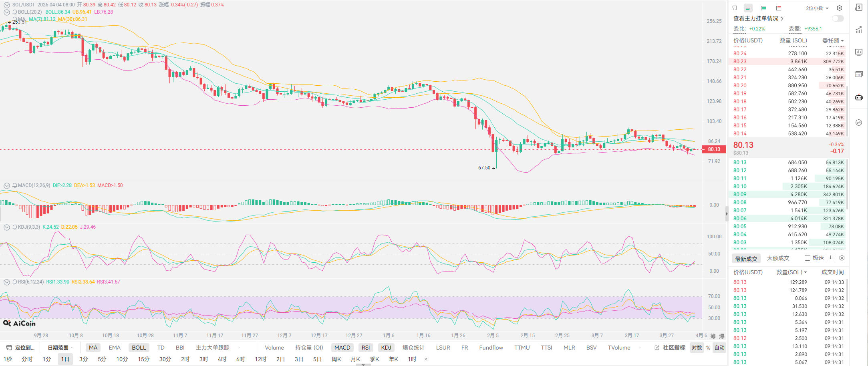The height and width of the screenshot is (366, 868).
Task: Toggle the main force order status switch
Action: coord(838,18)
